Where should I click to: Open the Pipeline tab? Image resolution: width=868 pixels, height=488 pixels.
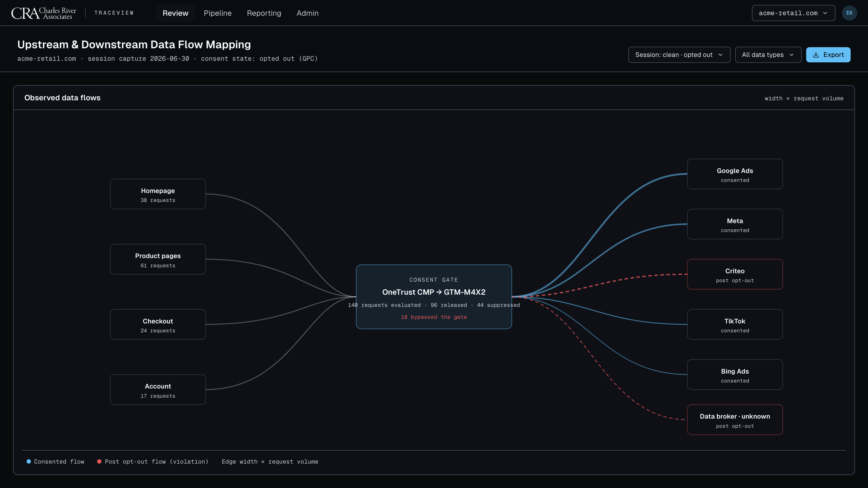(x=218, y=13)
